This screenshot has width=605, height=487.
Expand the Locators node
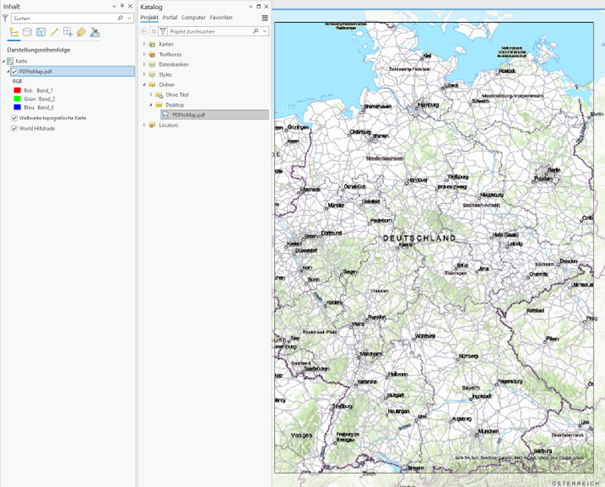click(x=144, y=125)
